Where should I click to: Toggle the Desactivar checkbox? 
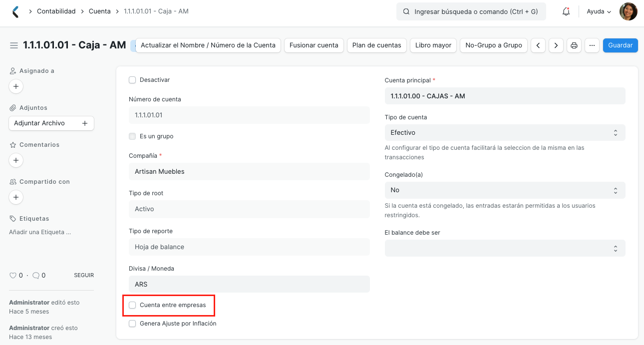[x=132, y=80]
